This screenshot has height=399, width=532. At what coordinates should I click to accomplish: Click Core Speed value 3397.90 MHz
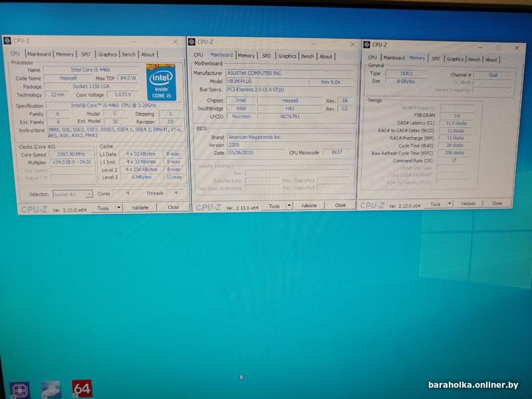pyautogui.click(x=71, y=154)
